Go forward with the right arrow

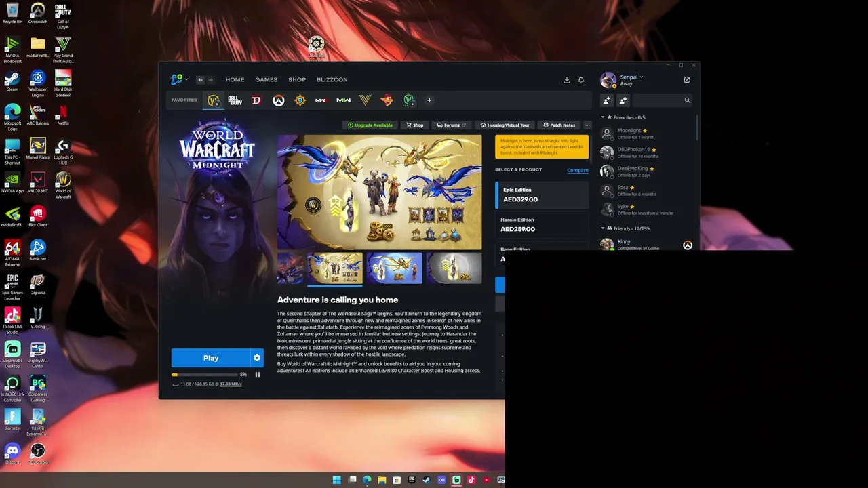pos(210,80)
